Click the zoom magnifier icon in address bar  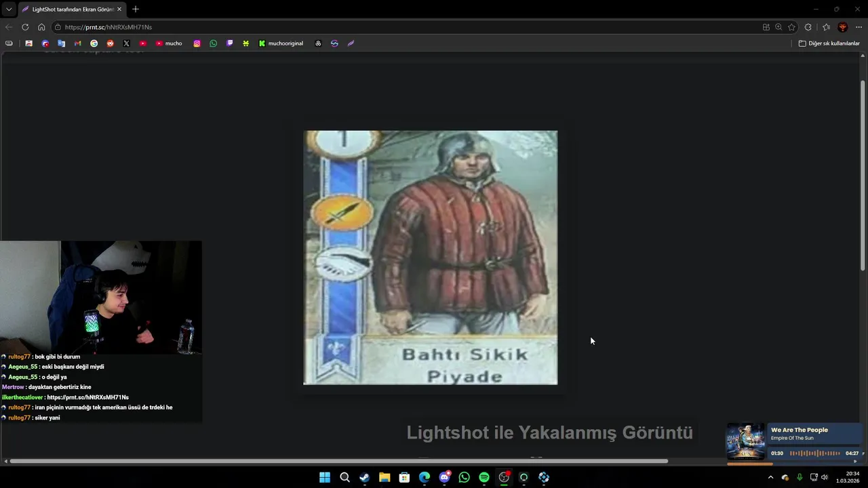pyautogui.click(x=778, y=27)
